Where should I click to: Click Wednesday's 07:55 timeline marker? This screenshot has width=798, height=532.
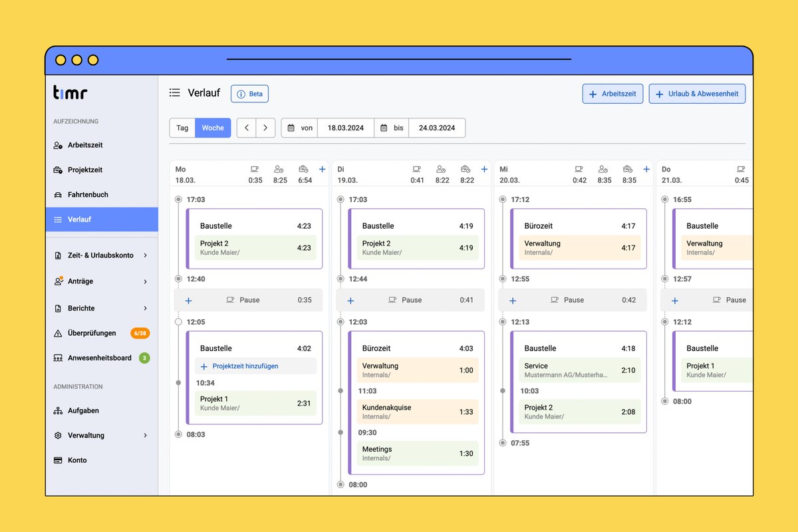click(x=503, y=443)
